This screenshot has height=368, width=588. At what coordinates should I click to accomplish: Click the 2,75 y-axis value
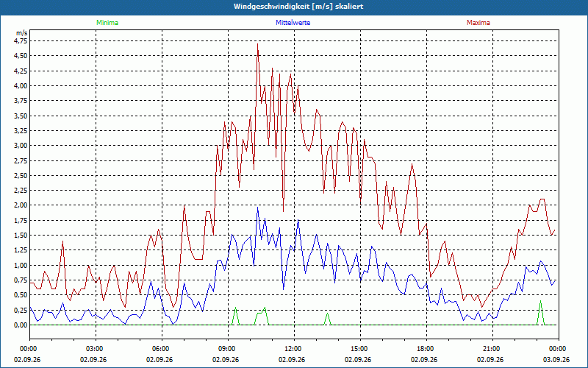point(21,160)
